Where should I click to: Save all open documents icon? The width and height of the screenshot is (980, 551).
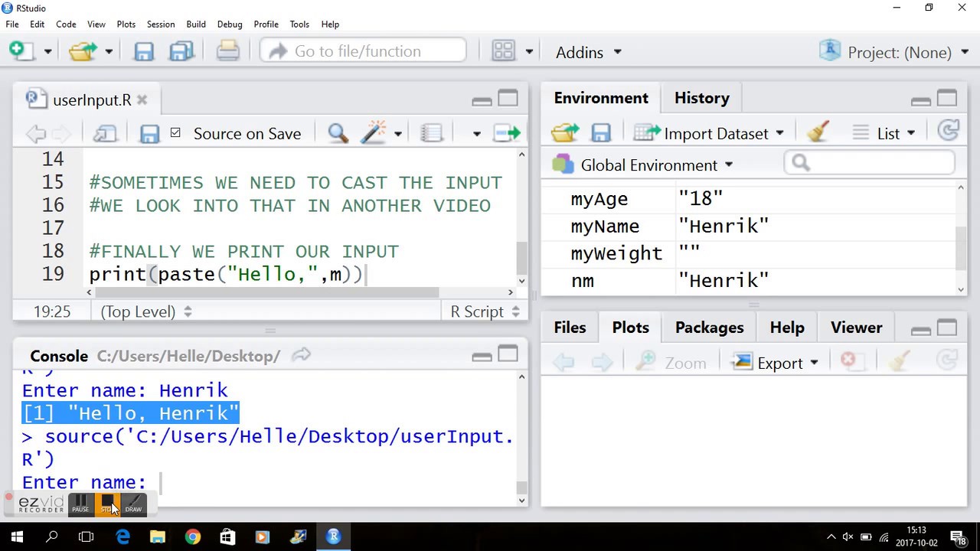(x=182, y=51)
